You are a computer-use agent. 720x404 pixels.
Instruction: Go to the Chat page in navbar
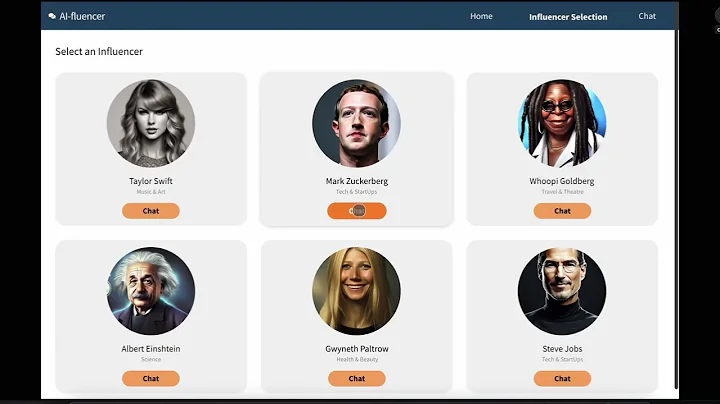click(647, 16)
